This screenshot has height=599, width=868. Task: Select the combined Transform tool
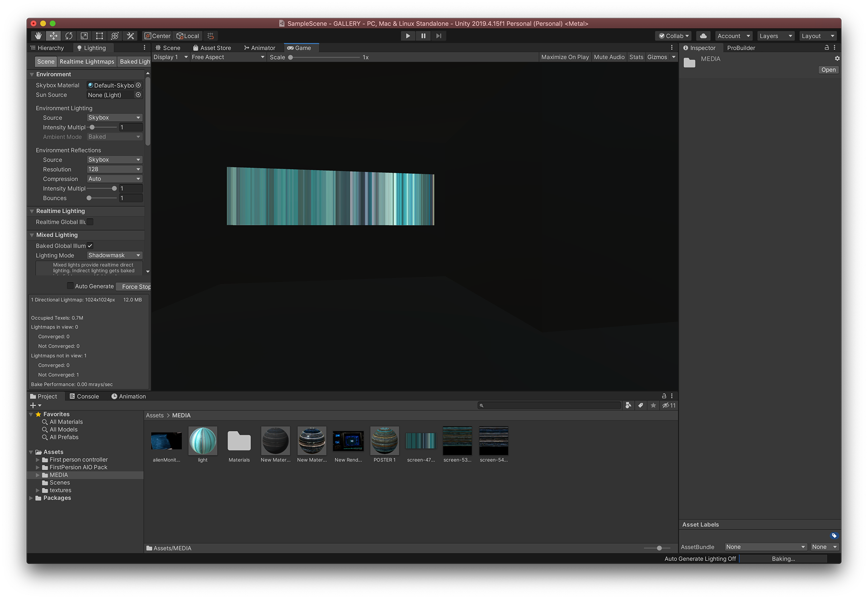click(115, 36)
